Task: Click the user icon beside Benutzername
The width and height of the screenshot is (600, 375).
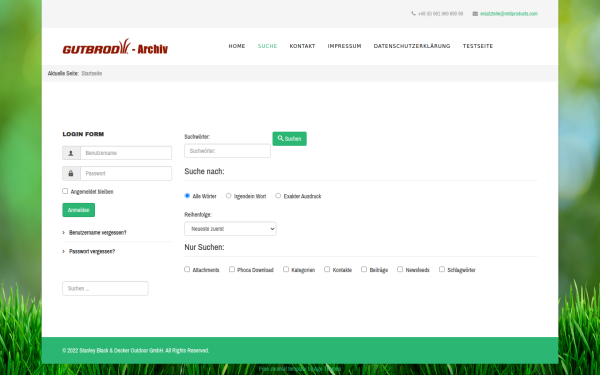Action: [x=71, y=153]
